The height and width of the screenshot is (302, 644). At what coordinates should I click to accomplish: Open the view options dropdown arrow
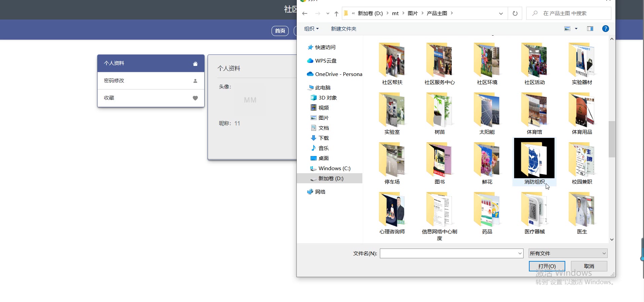pos(576,29)
